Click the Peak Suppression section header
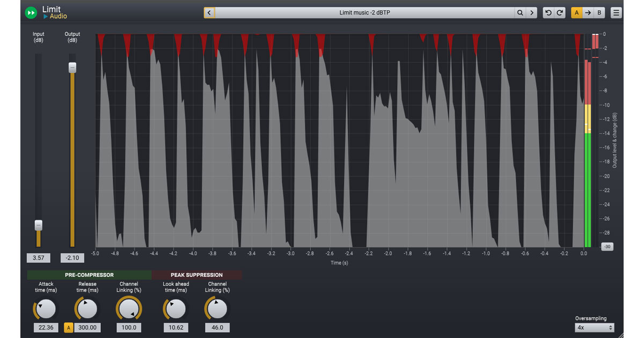 (x=196, y=275)
